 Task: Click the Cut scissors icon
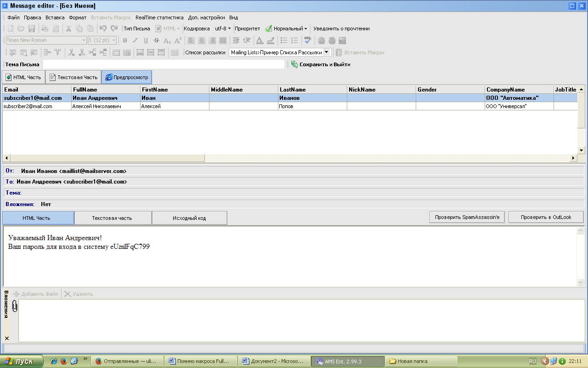pyautogui.click(x=68, y=29)
